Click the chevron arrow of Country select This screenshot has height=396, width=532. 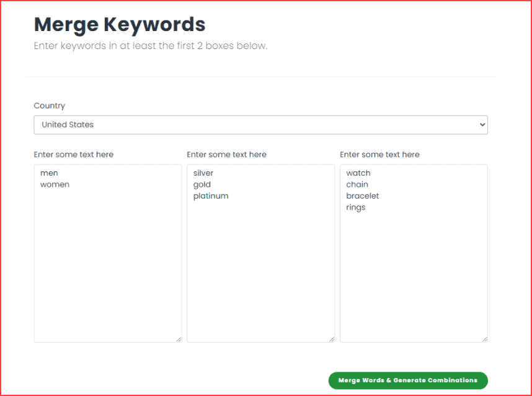[x=482, y=125]
